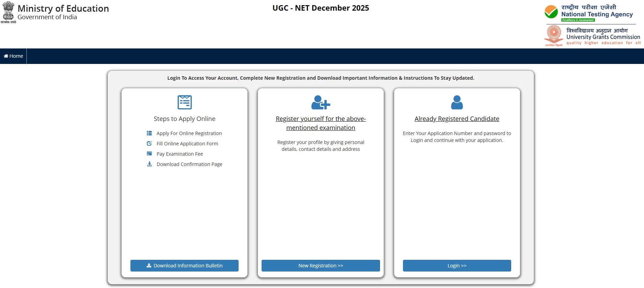The height and width of the screenshot is (288, 644).
Task: Start a New Registration
Action: coord(321,266)
